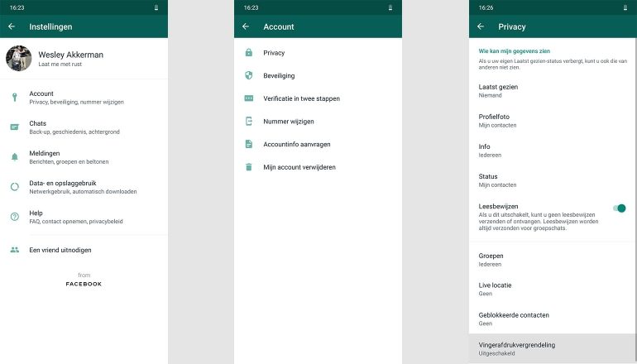This screenshot has height=364, width=637.
Task: Tap back arrow in Privacy header
Action: [x=481, y=26]
